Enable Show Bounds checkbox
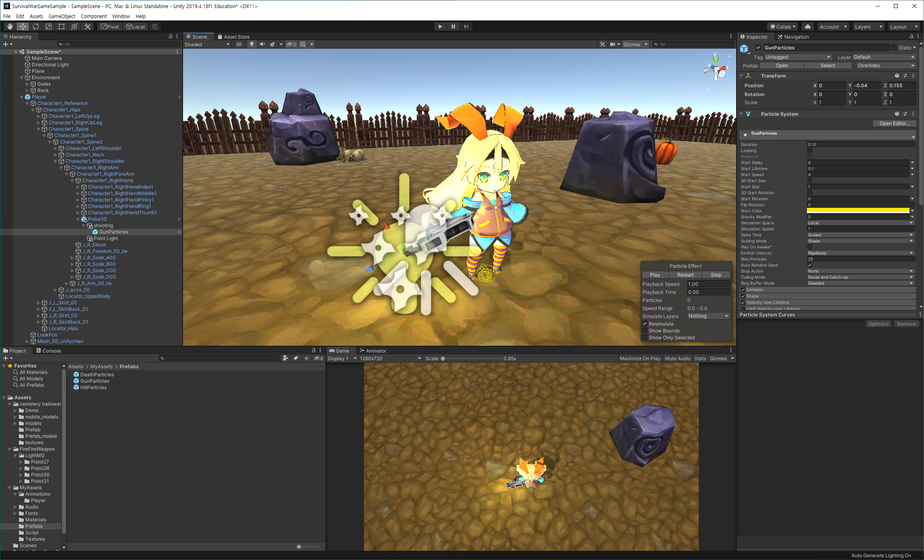924x560 pixels. point(645,331)
